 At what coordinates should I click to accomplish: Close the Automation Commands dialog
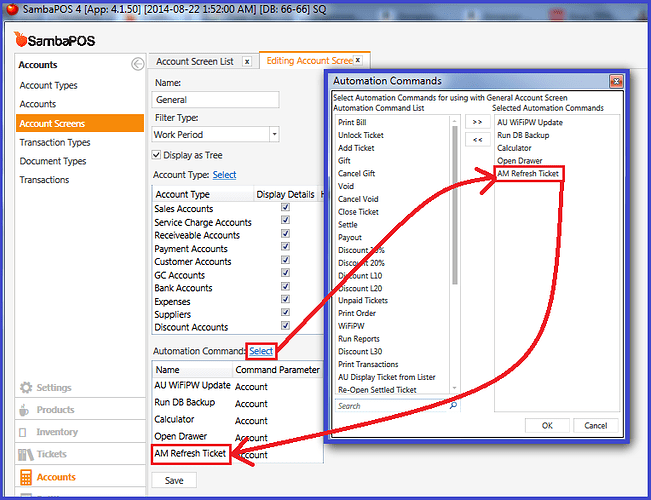pos(616,81)
